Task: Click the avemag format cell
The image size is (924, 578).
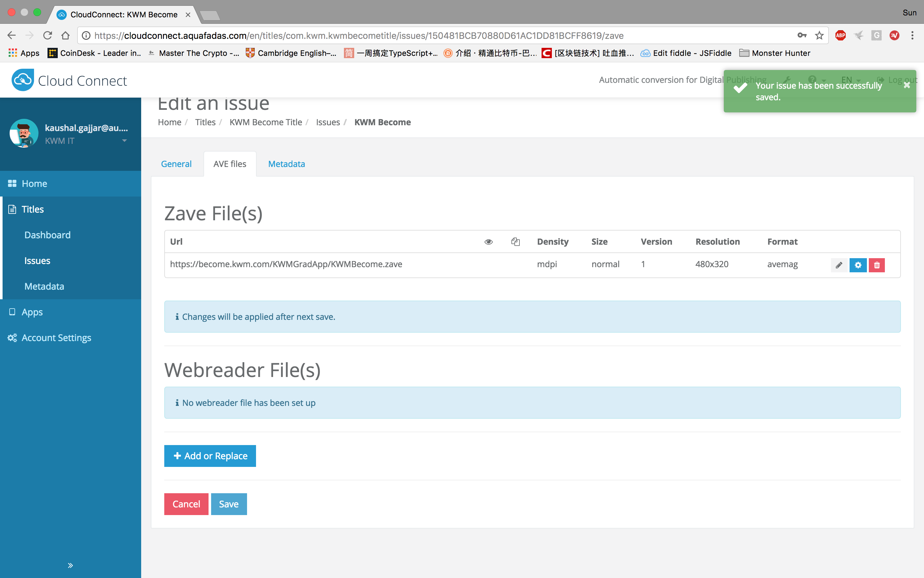Action: [782, 264]
